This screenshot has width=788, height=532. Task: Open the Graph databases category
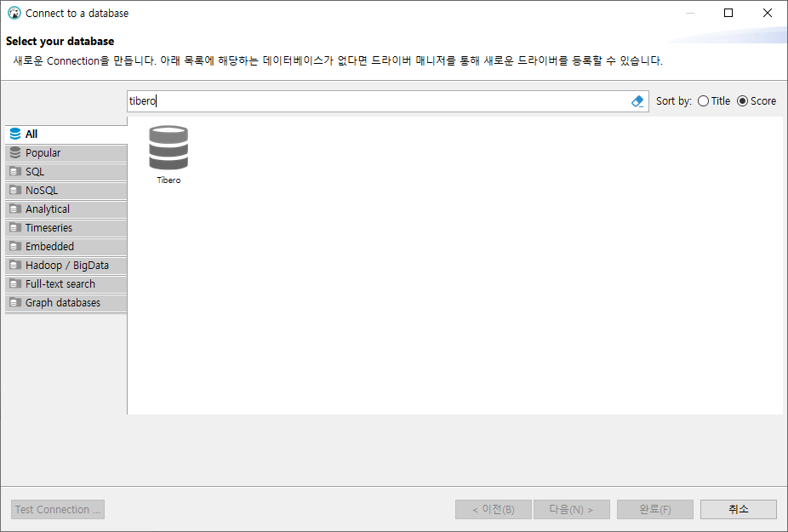coord(66,303)
